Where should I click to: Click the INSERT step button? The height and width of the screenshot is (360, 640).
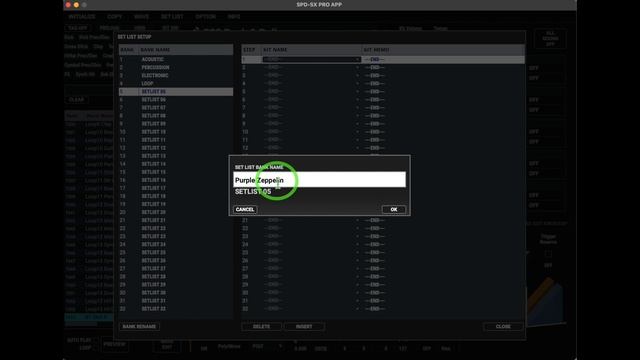304,327
